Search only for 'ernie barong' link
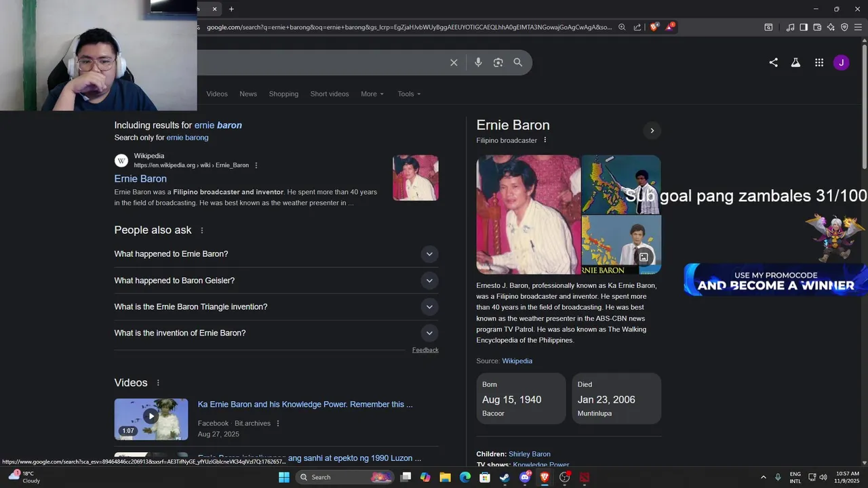The width and height of the screenshot is (868, 488). (187, 138)
